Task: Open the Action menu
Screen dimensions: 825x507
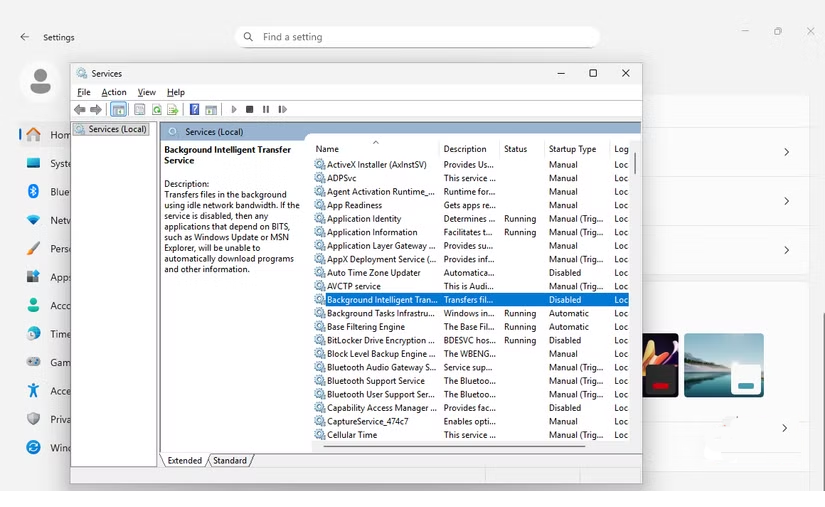Action: click(x=114, y=92)
